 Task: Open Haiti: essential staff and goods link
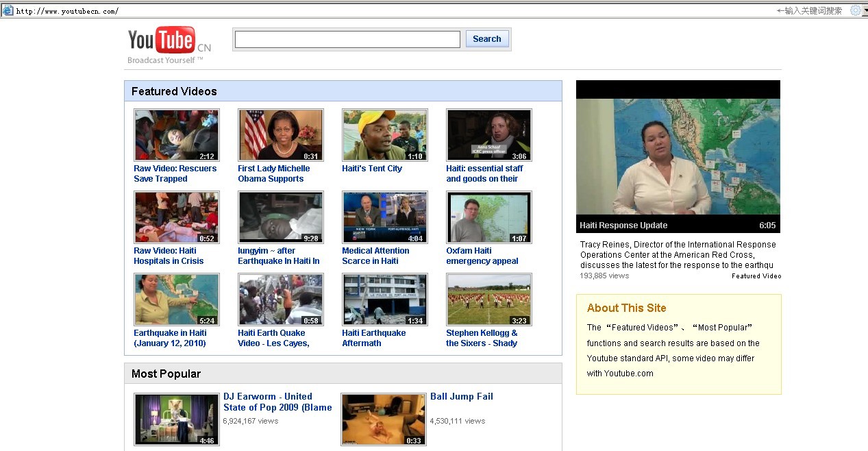[x=484, y=173]
